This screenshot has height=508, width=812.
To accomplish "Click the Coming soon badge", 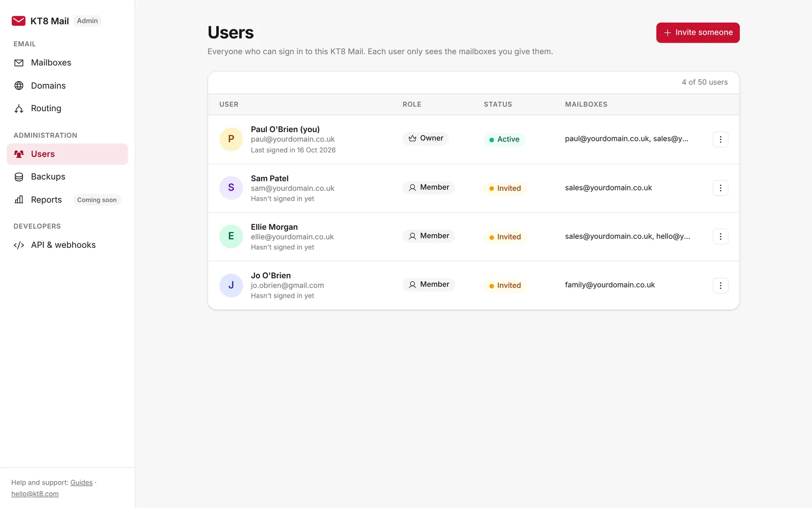I will coord(97,200).
